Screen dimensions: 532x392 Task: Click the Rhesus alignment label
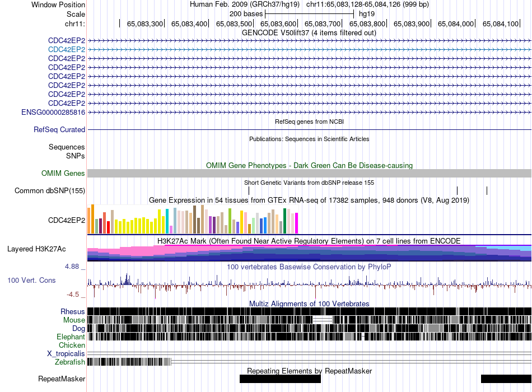click(x=73, y=311)
